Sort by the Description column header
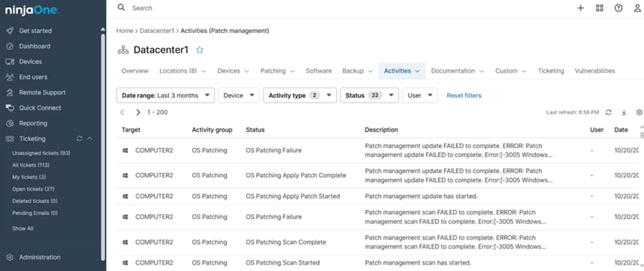644x271 pixels. coord(381,130)
